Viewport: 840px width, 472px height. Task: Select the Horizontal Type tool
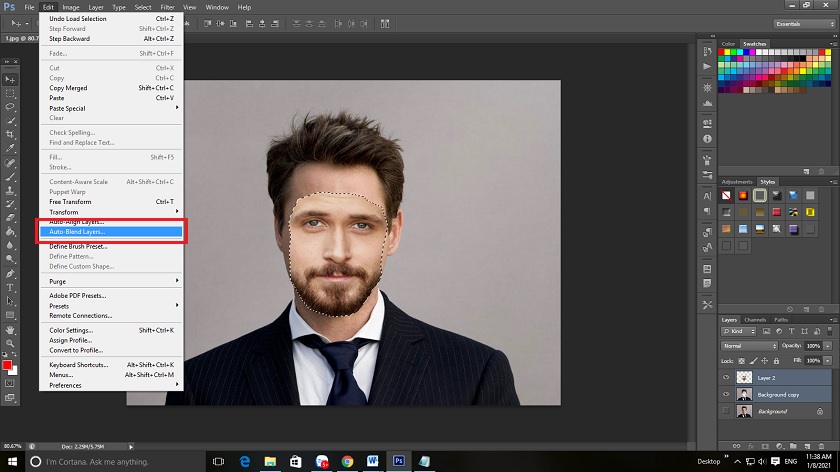pos(10,288)
